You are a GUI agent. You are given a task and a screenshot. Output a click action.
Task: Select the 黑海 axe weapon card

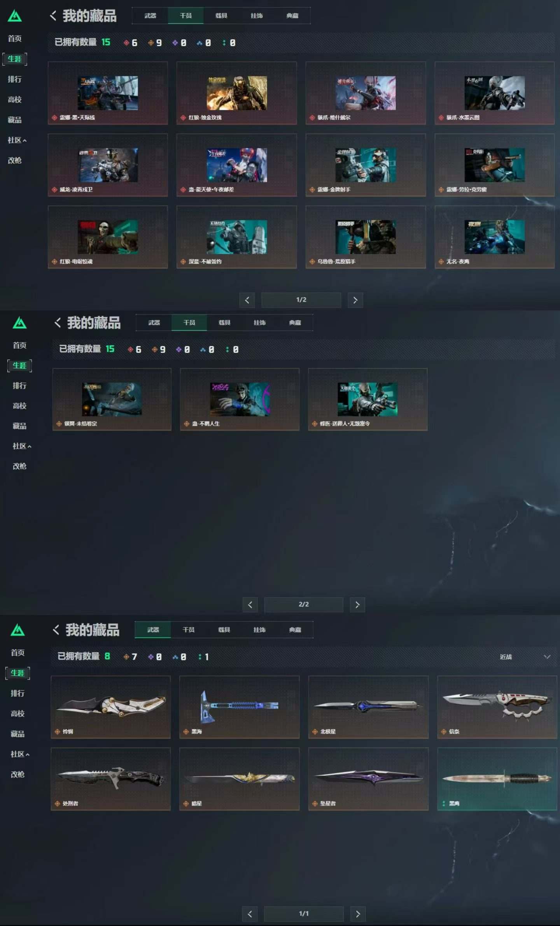click(240, 707)
